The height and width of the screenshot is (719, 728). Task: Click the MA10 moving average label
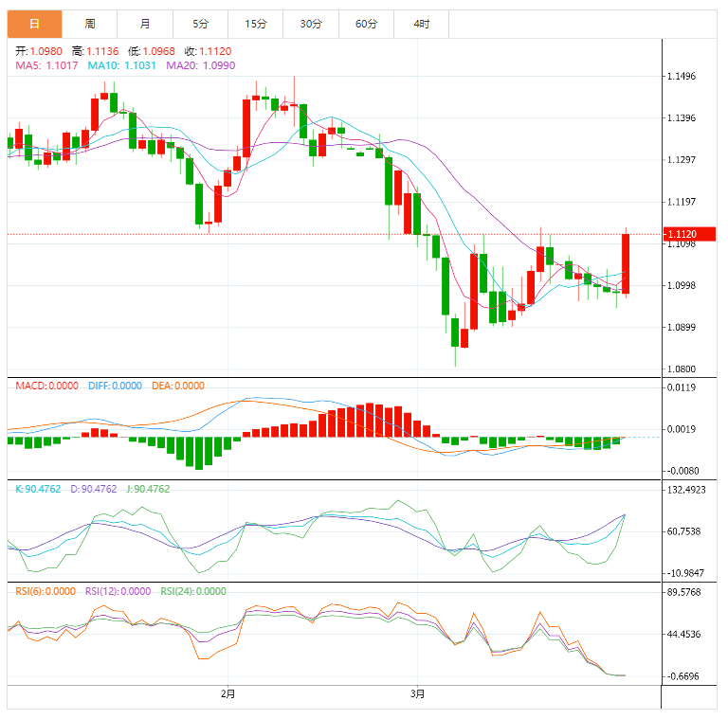121,65
